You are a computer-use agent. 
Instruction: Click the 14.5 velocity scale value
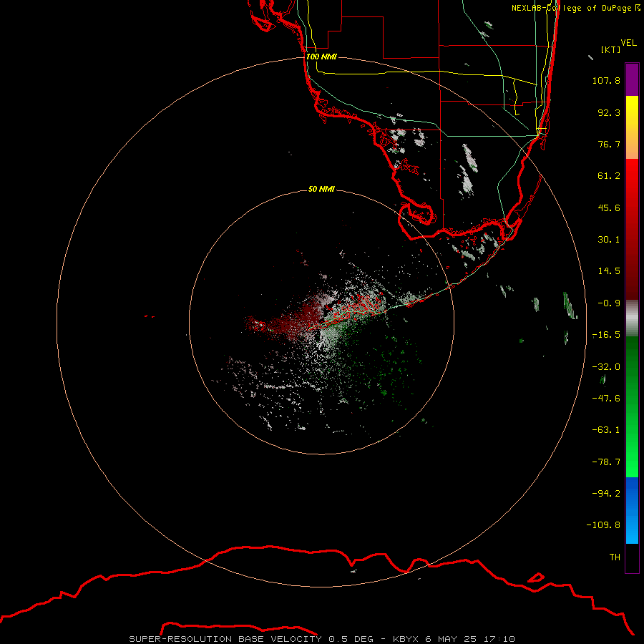[609, 271]
